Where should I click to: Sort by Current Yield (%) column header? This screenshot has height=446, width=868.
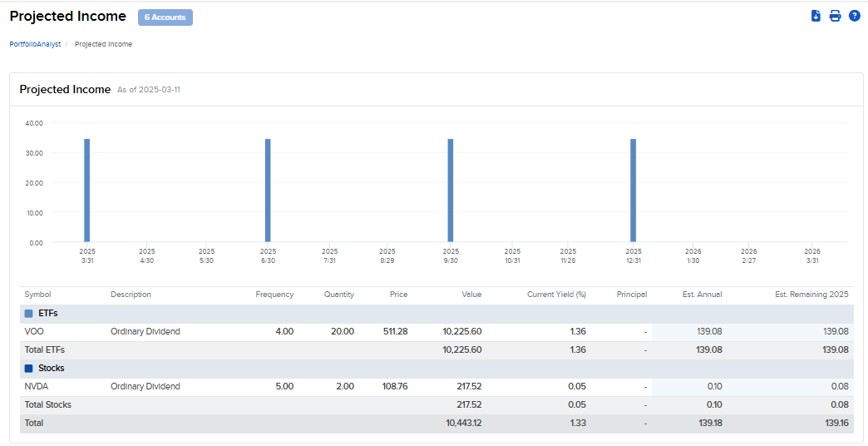tap(556, 295)
